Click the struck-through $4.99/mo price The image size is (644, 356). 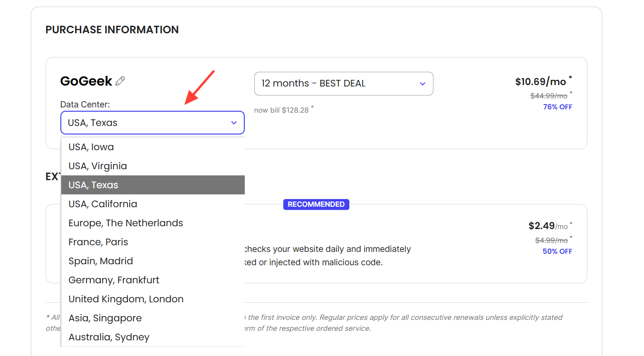pos(551,241)
